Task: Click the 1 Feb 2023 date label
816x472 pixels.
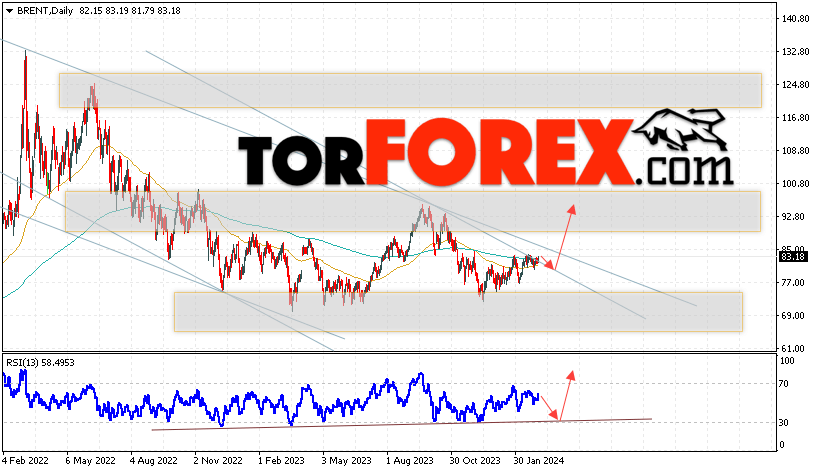Action: point(281,461)
